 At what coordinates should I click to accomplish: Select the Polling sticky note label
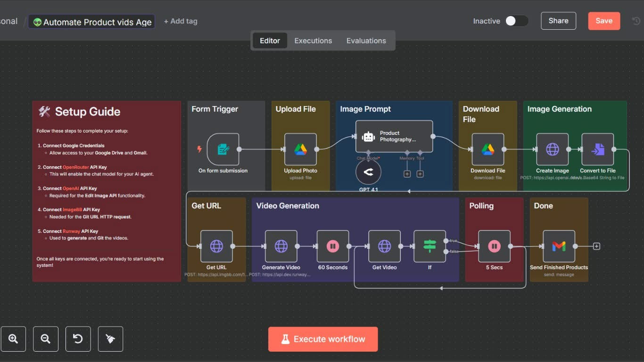tap(481, 206)
